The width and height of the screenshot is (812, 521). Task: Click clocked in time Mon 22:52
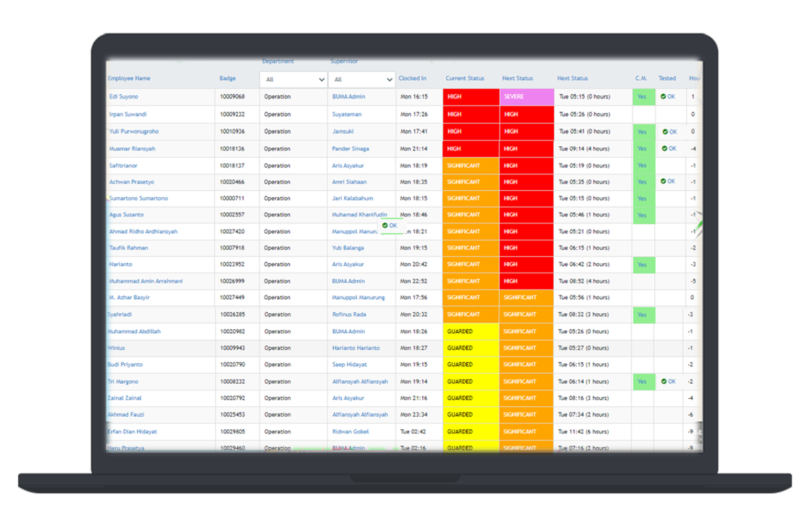pos(413,281)
